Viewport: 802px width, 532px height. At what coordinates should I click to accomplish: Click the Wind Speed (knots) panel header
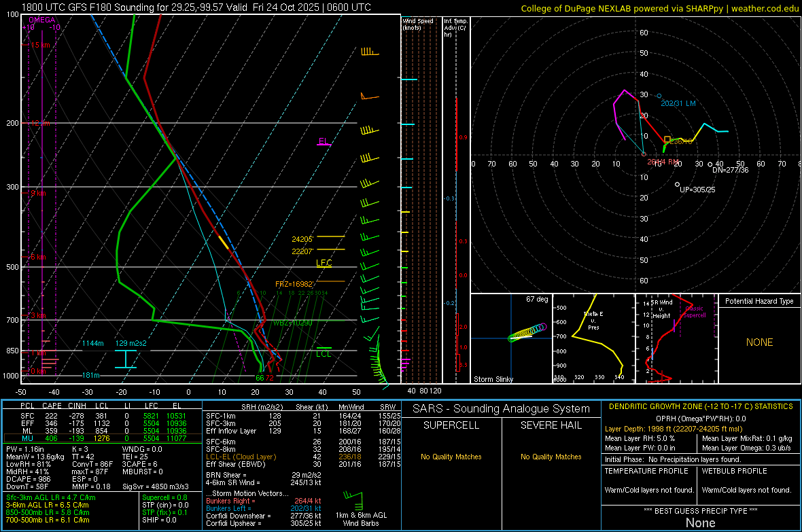[418, 24]
